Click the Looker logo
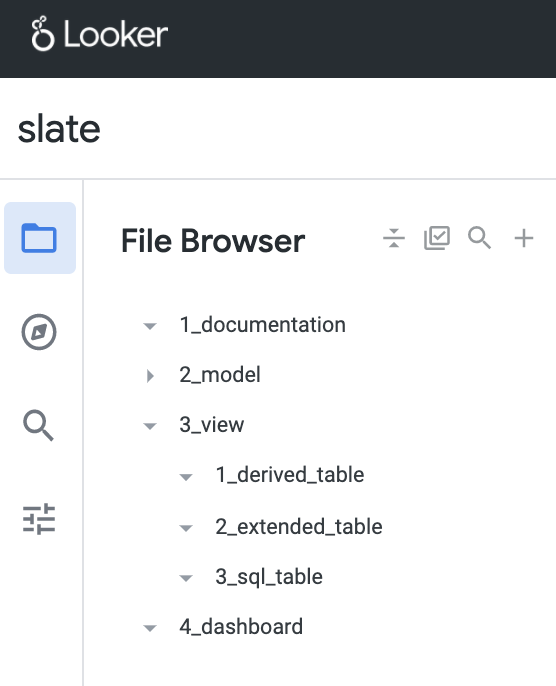 (99, 34)
